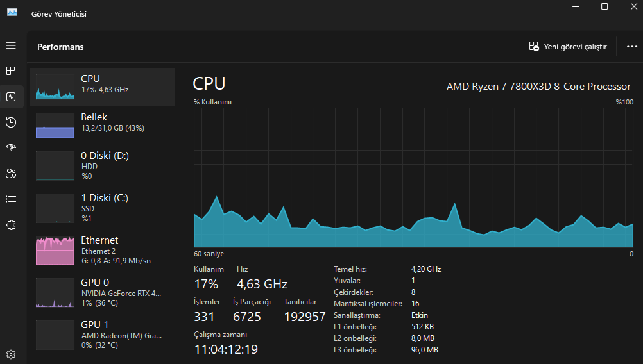Go to Startup apps icon
The width and height of the screenshot is (643, 364).
tap(11, 148)
